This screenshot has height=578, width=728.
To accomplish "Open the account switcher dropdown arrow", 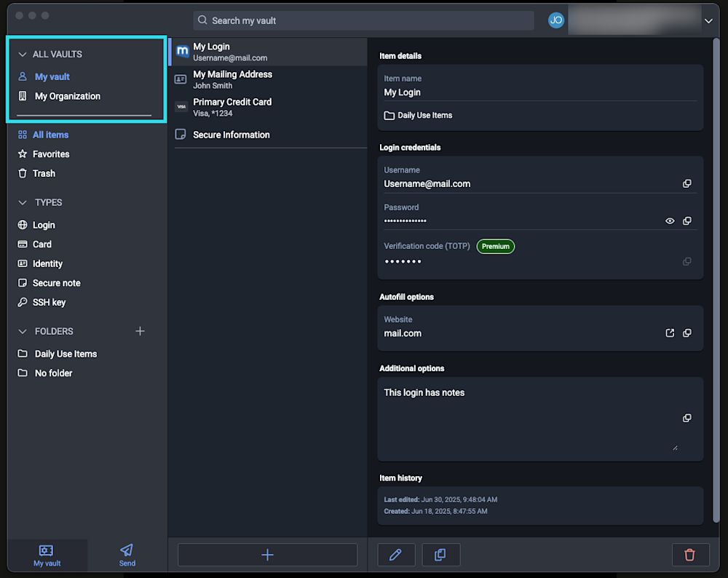I will pos(708,21).
